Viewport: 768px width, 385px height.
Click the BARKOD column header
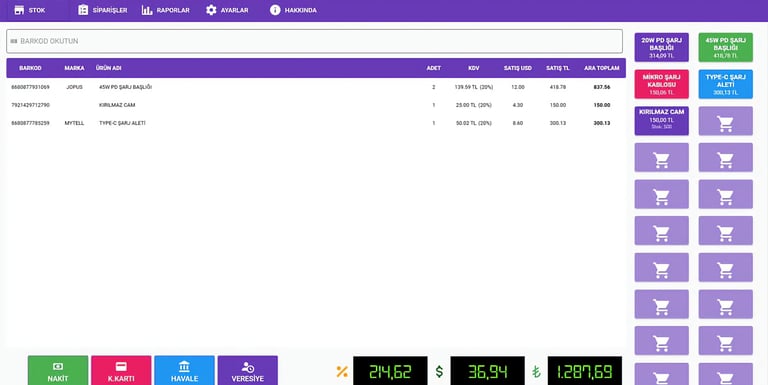(x=30, y=68)
